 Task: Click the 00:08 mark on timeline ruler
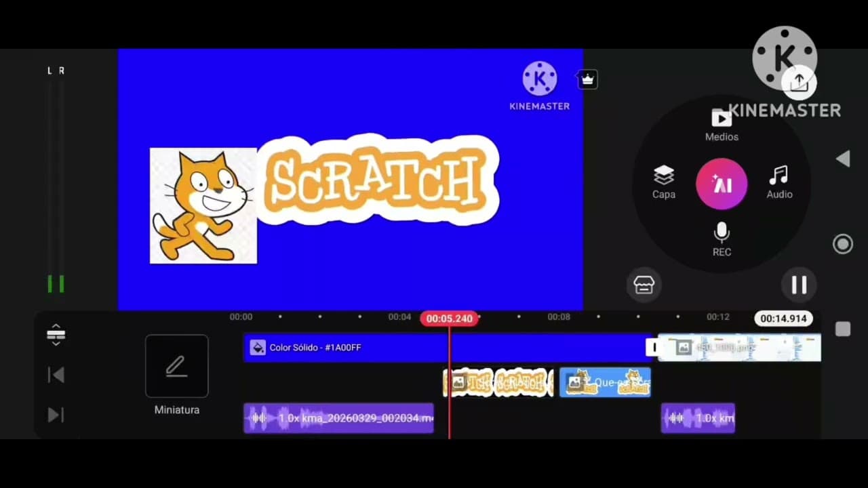pos(559,317)
